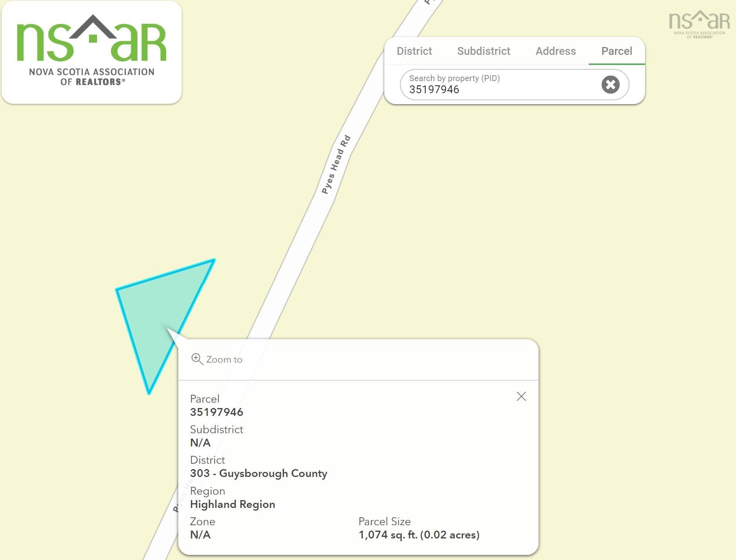
Task: Switch to the Subdistrict tab
Action: pos(484,51)
